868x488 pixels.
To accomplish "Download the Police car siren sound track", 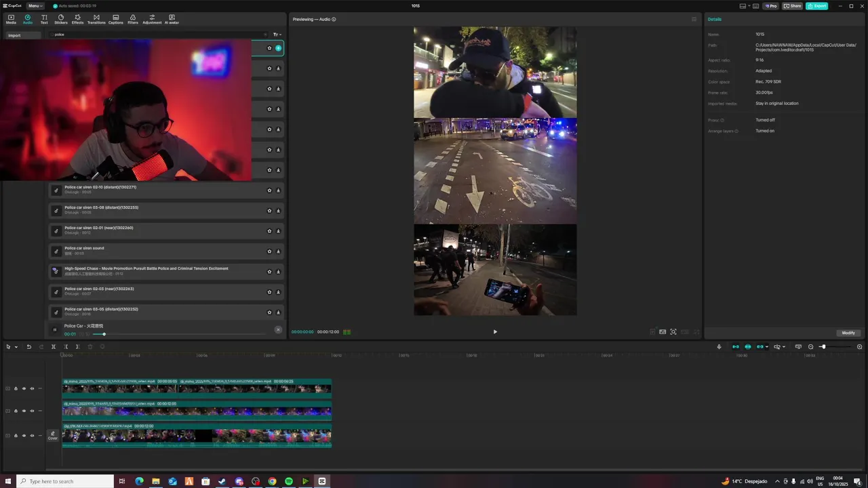I will 278,251.
